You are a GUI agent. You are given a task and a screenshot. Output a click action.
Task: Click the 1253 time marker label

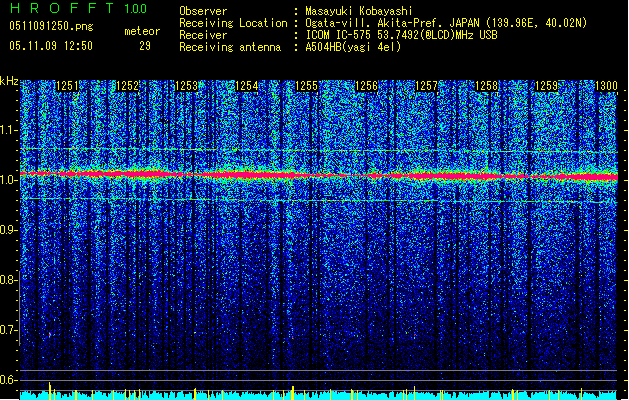pyautogui.click(x=187, y=86)
